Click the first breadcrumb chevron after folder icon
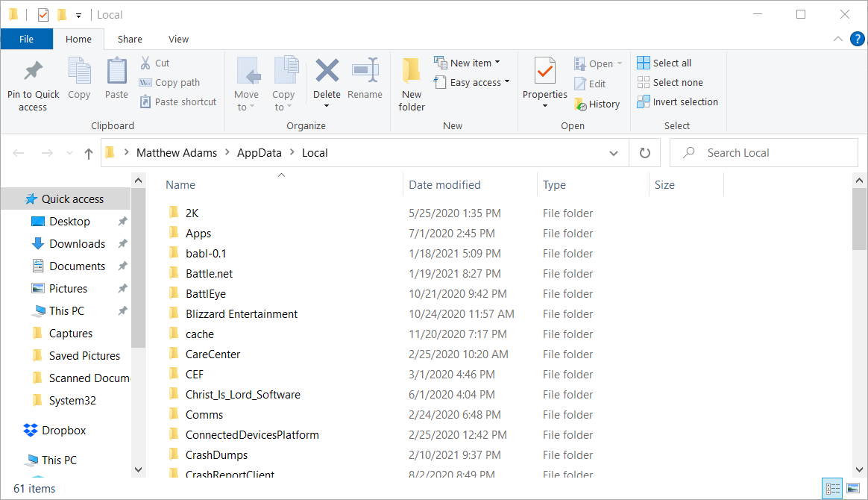Image resolution: width=868 pixels, height=500 pixels. (x=127, y=152)
